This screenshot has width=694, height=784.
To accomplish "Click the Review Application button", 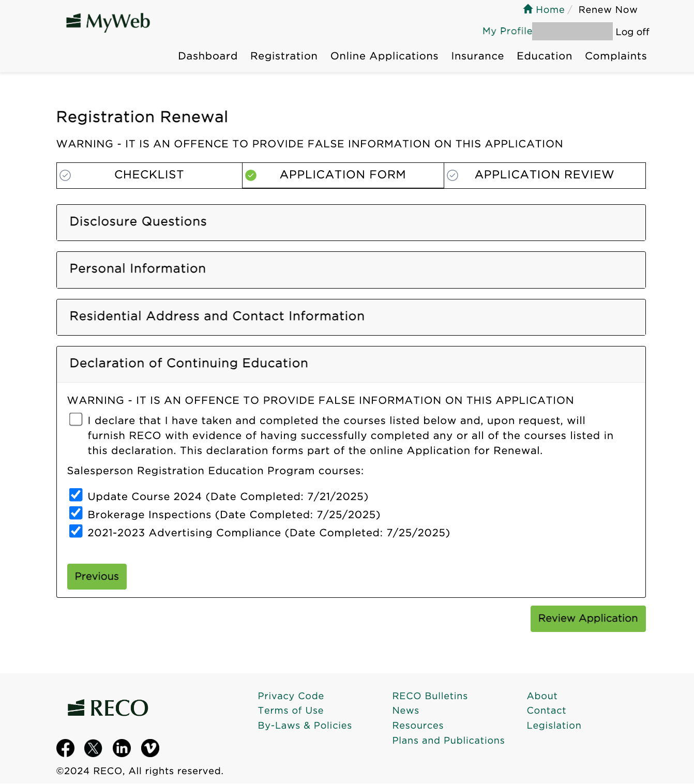I will (x=587, y=619).
